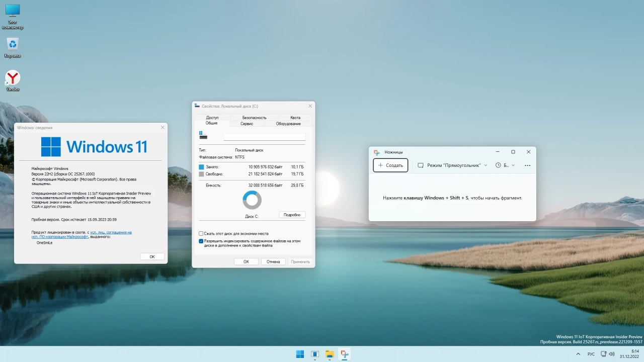Open the Start menu
Image resolution: width=644 pixels, height=362 pixels.
tap(300, 354)
